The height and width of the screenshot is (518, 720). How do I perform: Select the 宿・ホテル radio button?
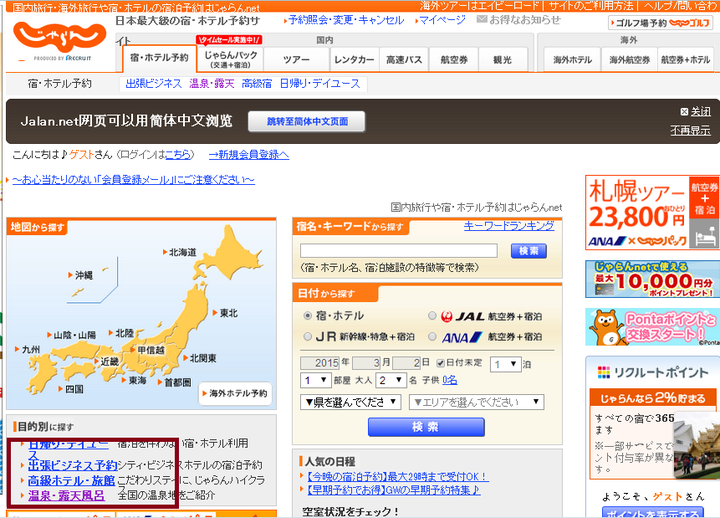tap(308, 316)
